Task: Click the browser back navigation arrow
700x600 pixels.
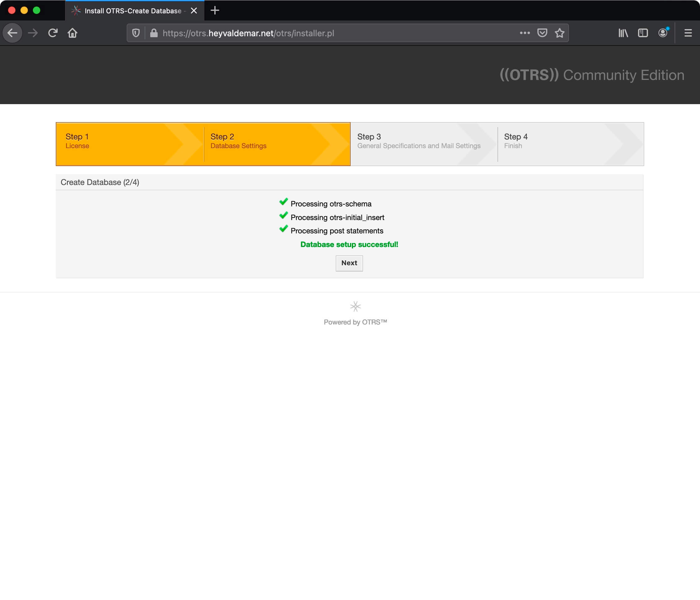Action: pos(13,33)
